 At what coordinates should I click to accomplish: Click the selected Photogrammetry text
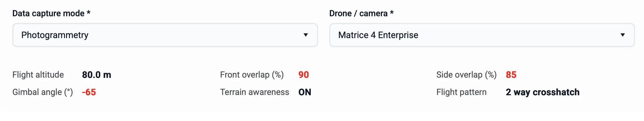(x=55, y=35)
